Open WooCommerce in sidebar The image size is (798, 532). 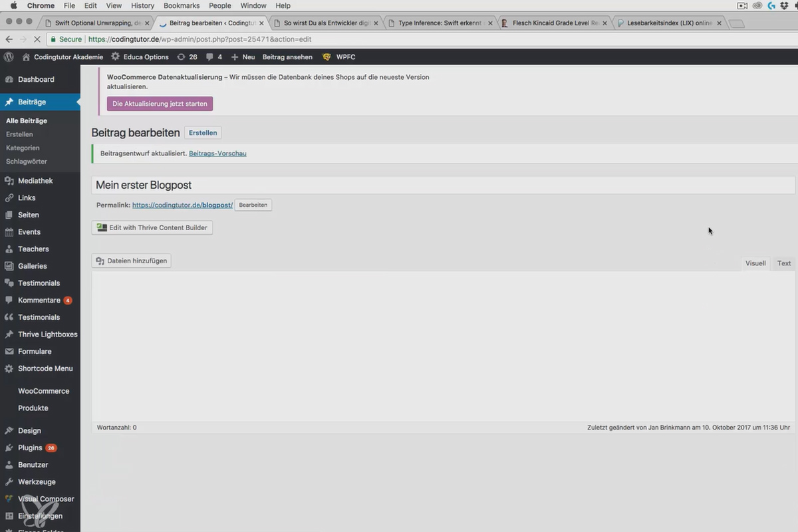tap(43, 391)
